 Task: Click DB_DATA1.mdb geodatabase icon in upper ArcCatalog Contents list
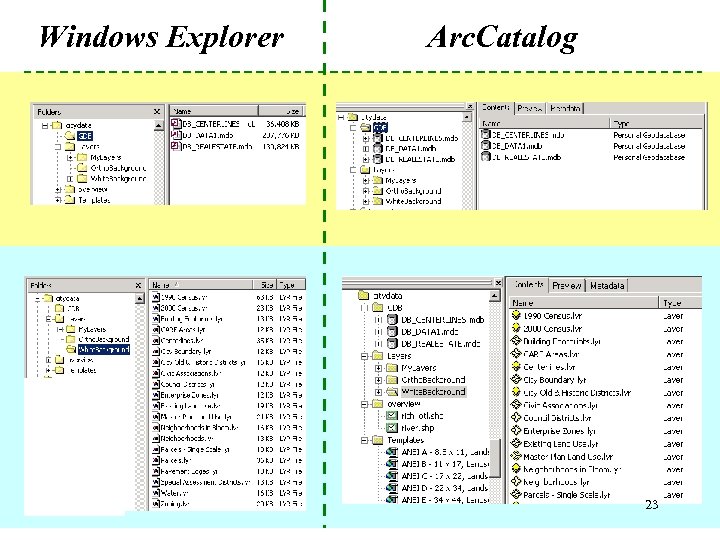pyautogui.click(x=485, y=146)
